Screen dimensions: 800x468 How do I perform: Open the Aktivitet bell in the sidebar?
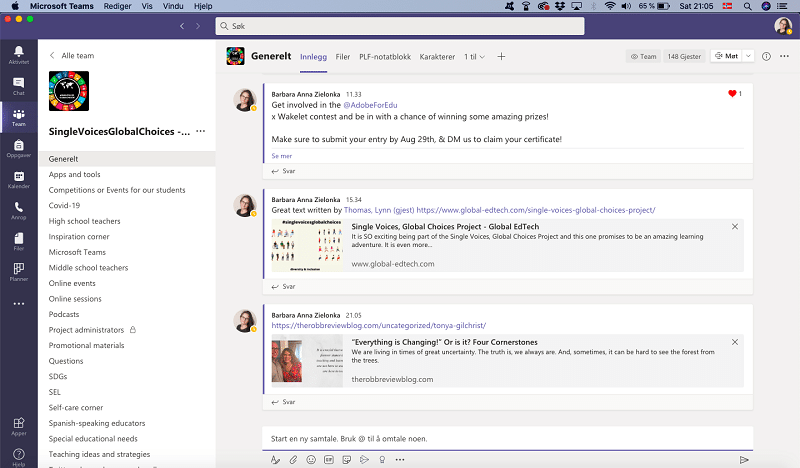pyautogui.click(x=18, y=52)
